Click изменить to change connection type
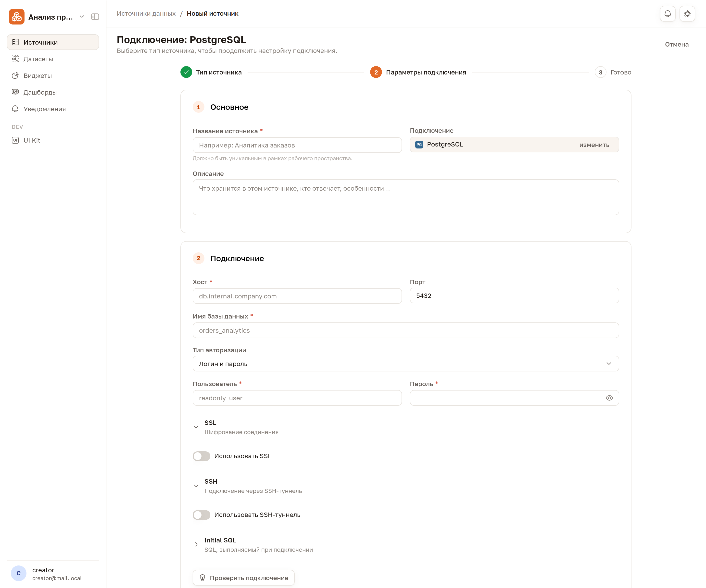This screenshot has width=706, height=588. (x=594, y=145)
